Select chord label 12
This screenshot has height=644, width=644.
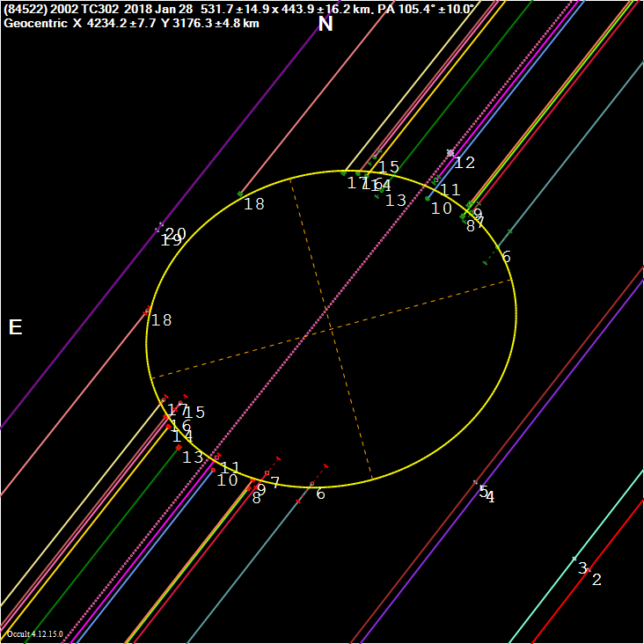465,163
